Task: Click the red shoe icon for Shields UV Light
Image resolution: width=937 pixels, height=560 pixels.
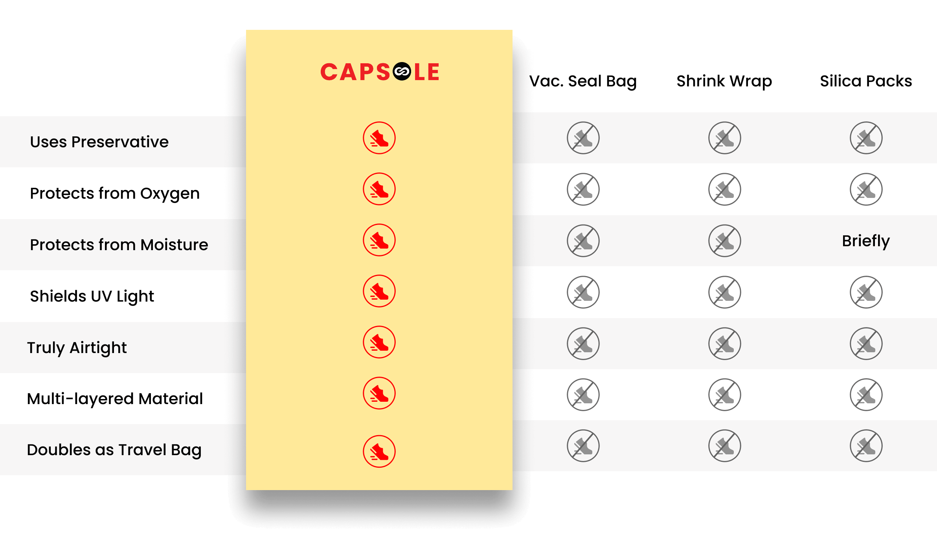Action: pos(379,291)
